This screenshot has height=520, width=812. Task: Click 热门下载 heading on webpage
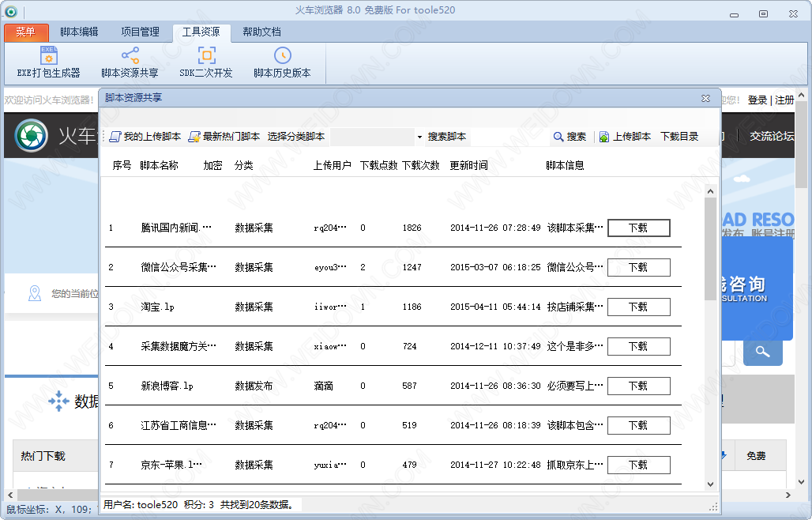coord(43,456)
